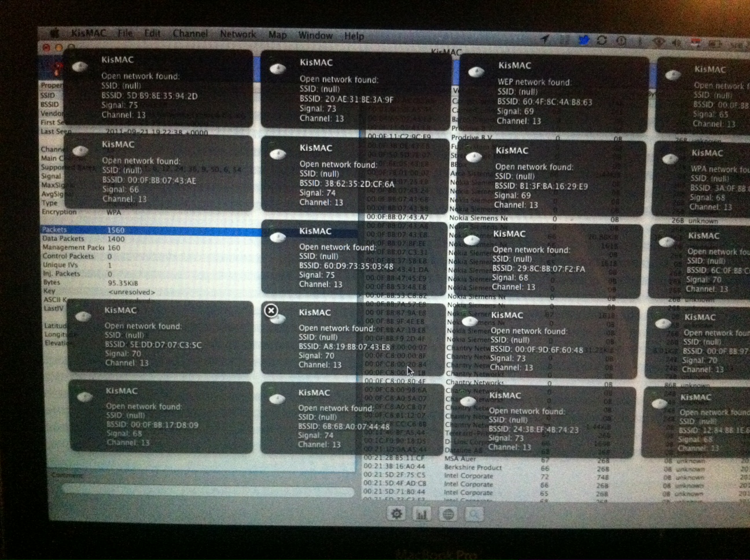Click the flag input-source menu bar icon

tap(695, 43)
